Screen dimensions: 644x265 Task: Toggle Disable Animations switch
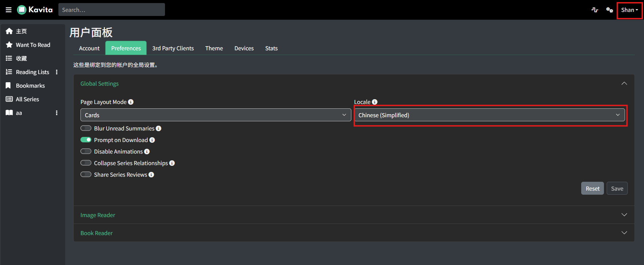[x=86, y=151]
